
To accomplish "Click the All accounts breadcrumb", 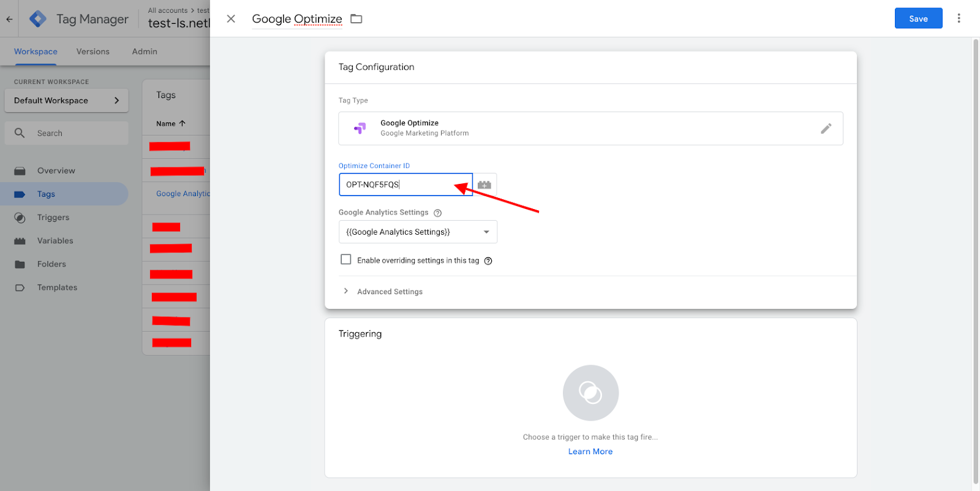I will (x=167, y=10).
